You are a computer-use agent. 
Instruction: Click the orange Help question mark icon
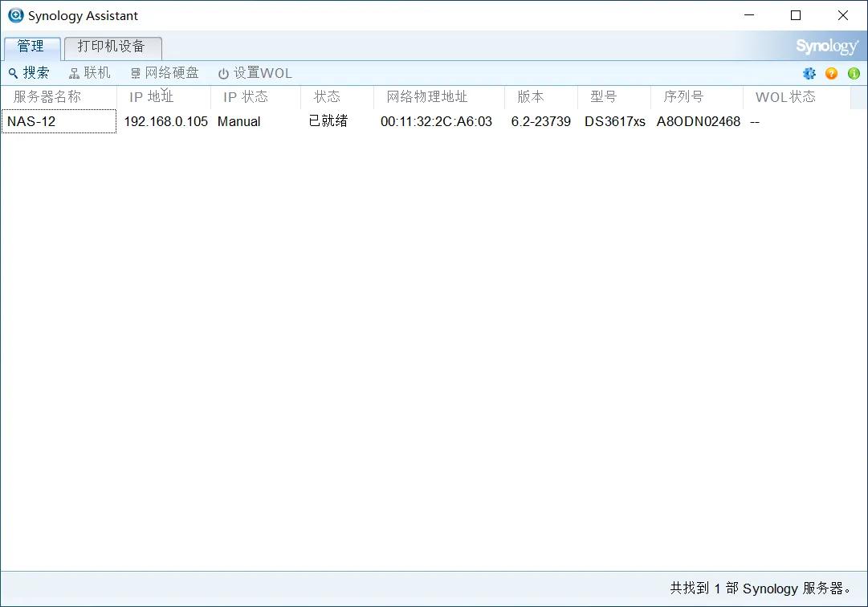831,73
